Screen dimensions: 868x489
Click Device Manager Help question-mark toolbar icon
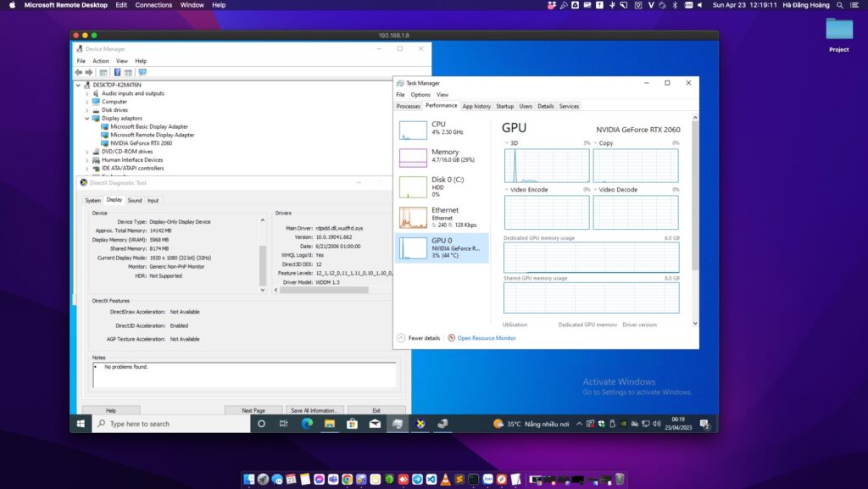pyautogui.click(x=117, y=73)
